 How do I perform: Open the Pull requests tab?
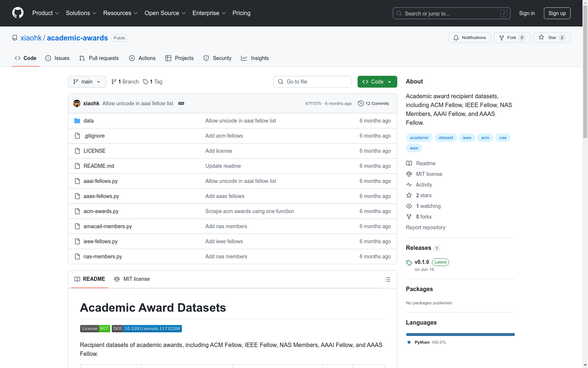click(x=99, y=58)
